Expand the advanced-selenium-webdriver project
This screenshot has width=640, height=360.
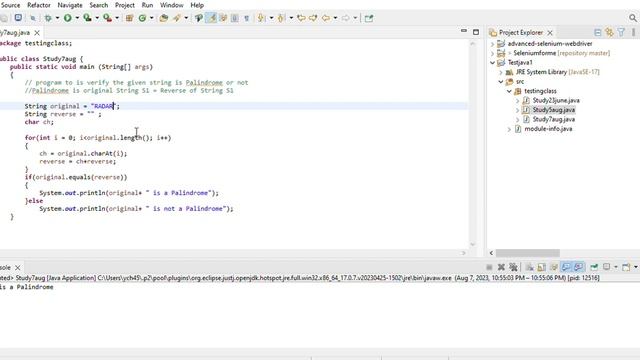492,44
